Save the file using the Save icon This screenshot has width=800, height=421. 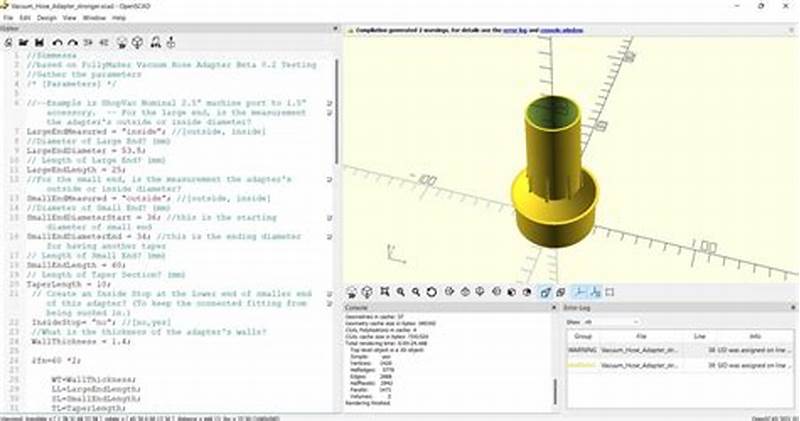(39, 43)
